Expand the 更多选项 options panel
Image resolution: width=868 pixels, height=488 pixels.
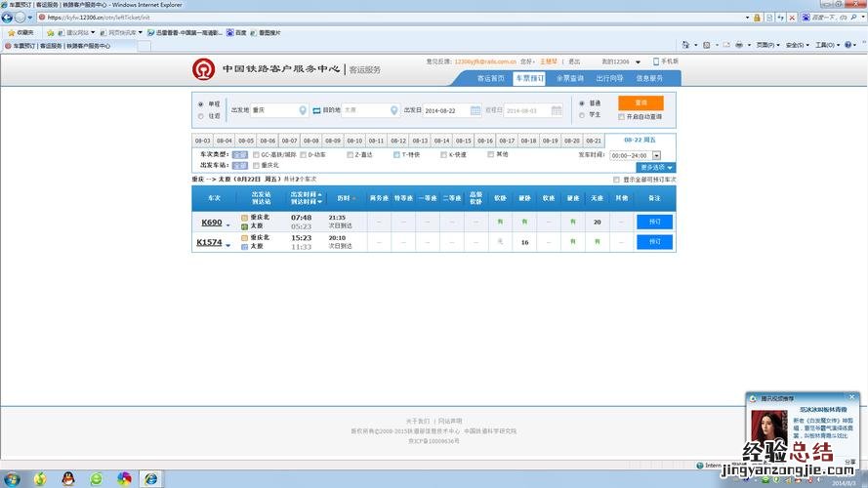click(x=655, y=168)
